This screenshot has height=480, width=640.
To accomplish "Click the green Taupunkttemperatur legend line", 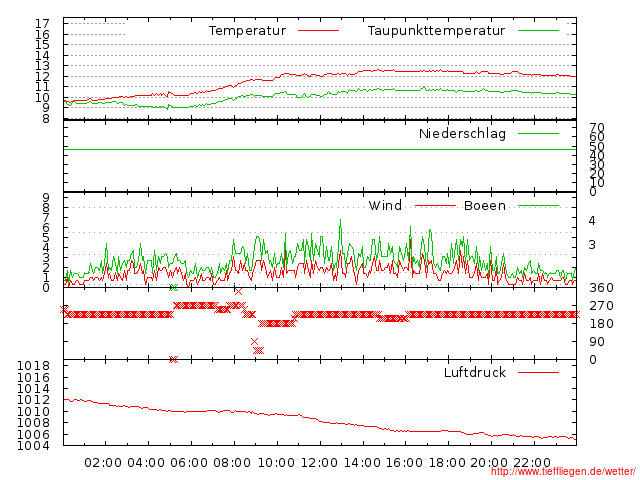I will coord(538,31).
